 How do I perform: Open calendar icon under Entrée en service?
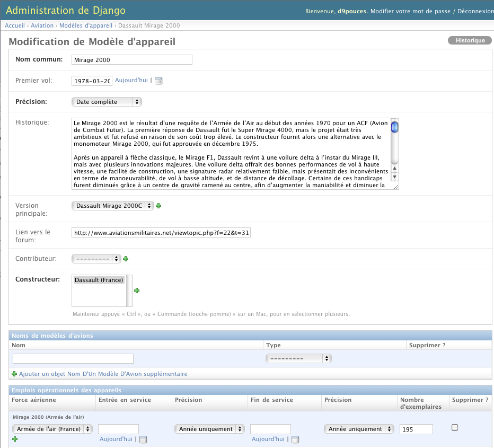[143, 440]
